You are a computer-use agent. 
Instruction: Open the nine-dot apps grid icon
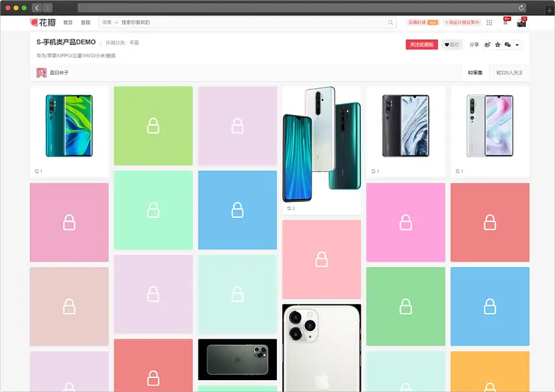[x=489, y=22]
